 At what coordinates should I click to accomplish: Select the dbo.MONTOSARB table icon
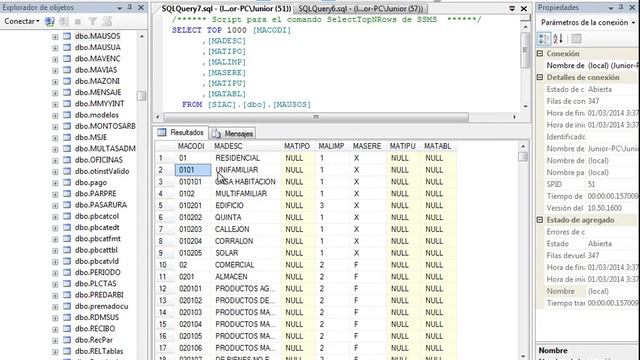[x=67, y=126]
